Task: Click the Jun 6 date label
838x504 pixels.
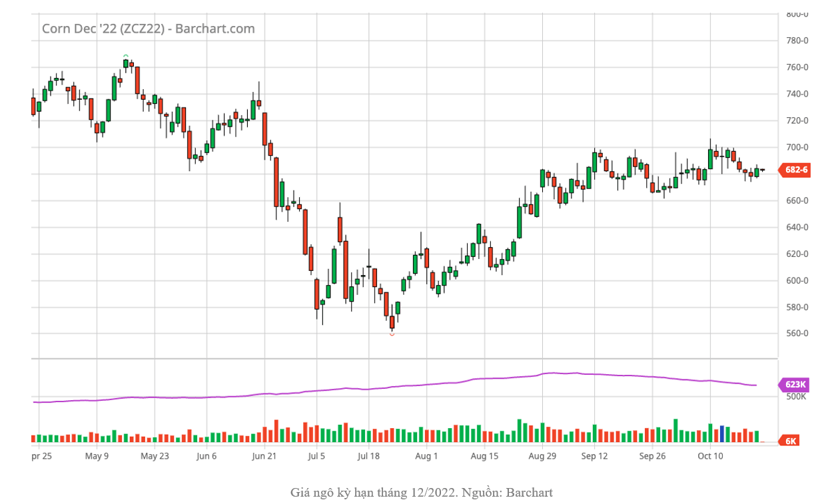Action: click(207, 456)
